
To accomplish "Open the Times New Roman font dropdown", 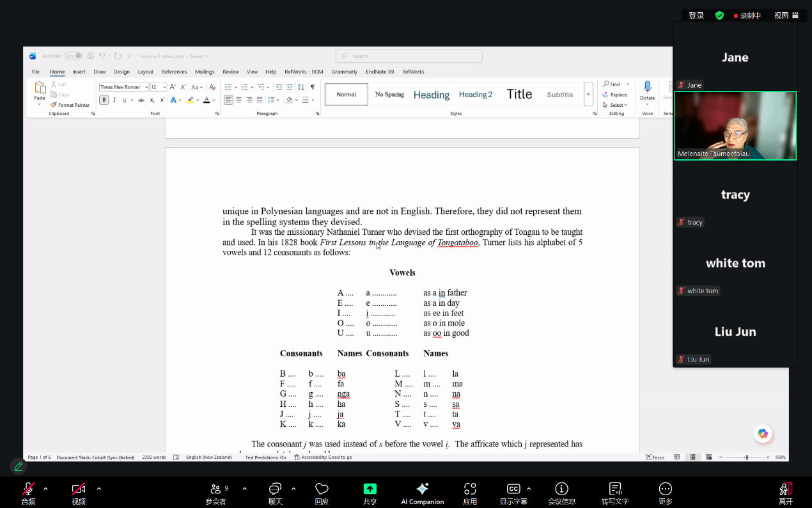I will (146, 87).
